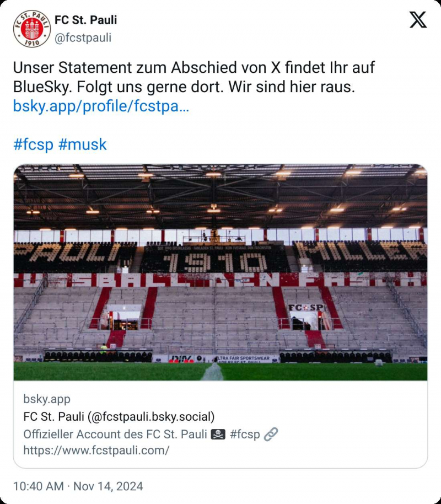Click the X logo in the corner

tap(418, 20)
